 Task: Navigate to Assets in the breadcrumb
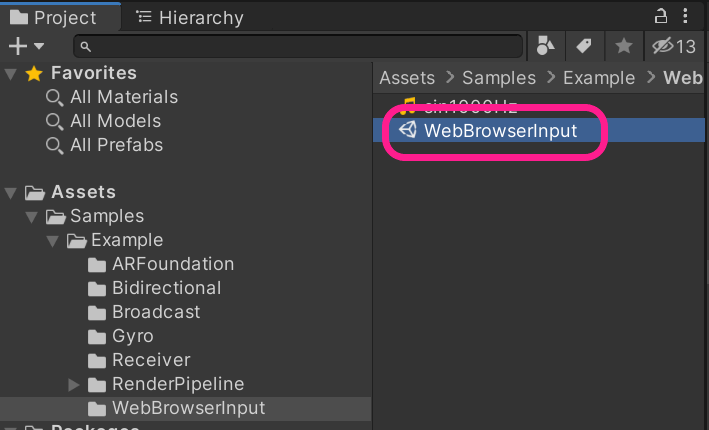point(407,78)
